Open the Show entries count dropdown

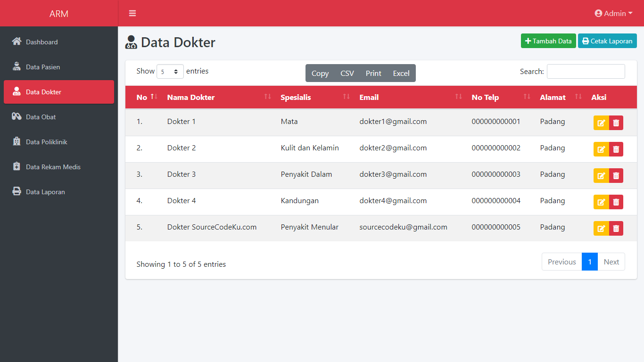170,72
